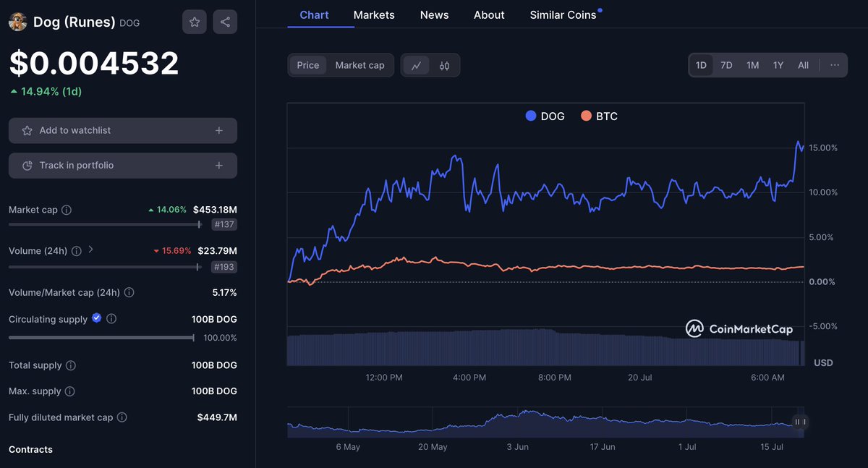
Task: Click the 14.94% (1d) change
Action: pyautogui.click(x=46, y=92)
